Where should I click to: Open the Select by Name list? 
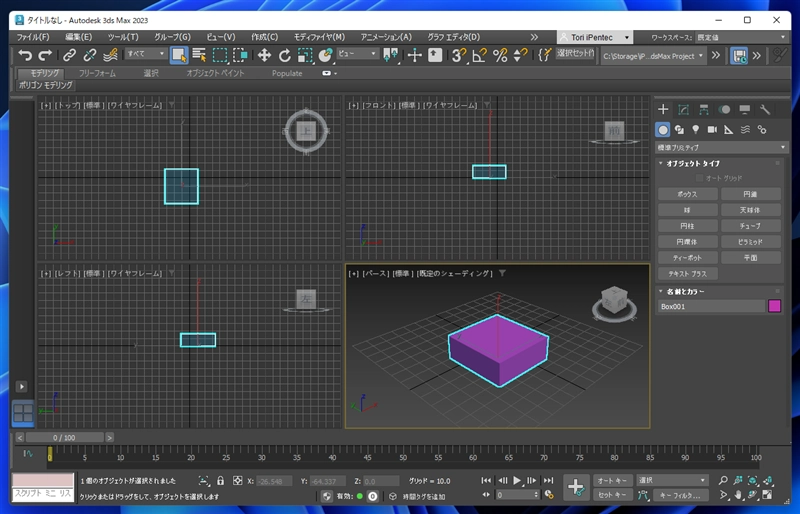coord(199,55)
